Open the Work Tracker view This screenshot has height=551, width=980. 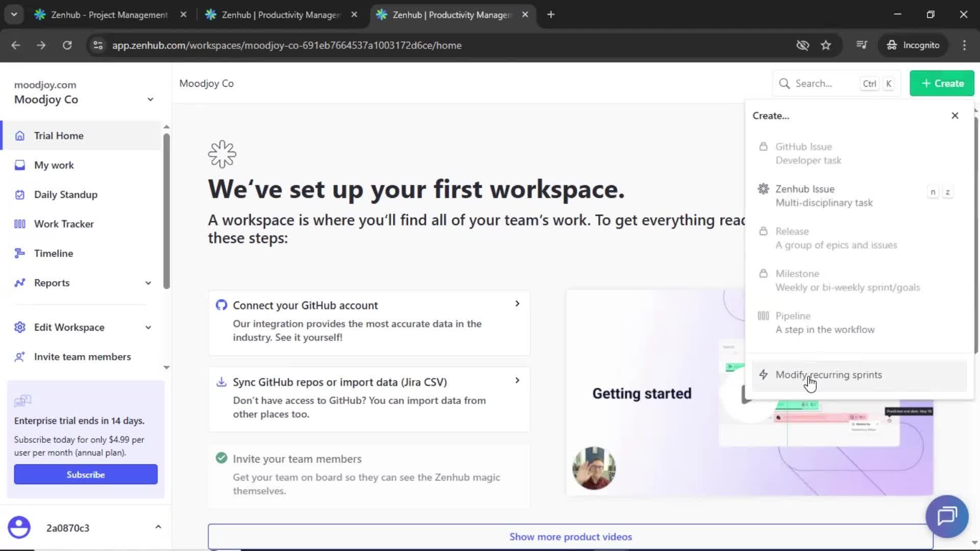(x=19, y=223)
